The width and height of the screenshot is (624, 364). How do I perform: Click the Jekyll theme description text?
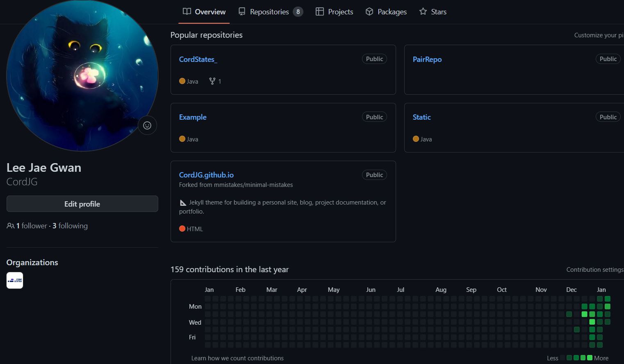(282, 207)
